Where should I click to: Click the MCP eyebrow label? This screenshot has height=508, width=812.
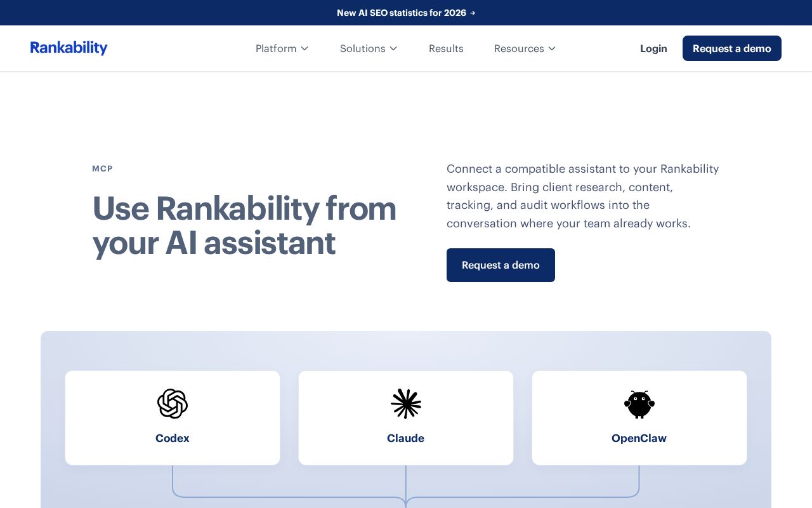coord(103,168)
